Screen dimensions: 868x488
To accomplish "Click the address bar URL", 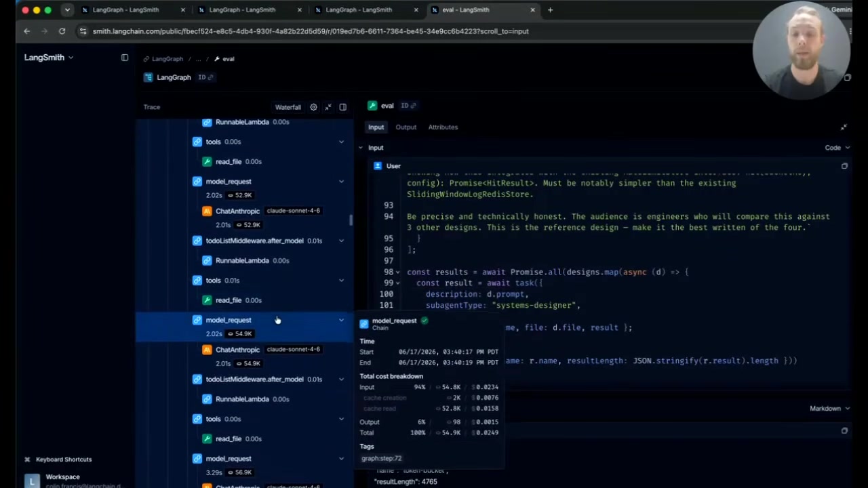I will pos(311,31).
